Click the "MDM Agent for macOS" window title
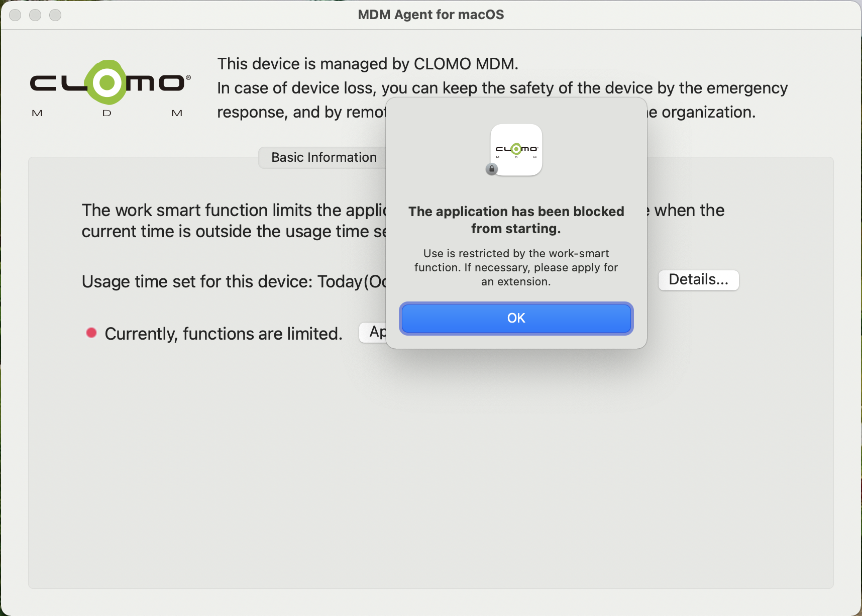Screen dimensions: 862x616 click(430, 15)
